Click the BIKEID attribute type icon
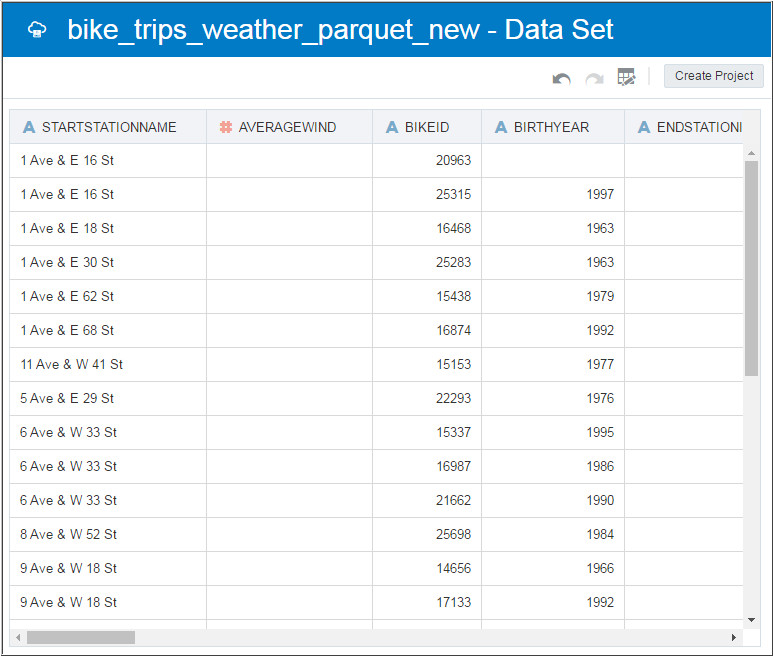 coord(392,127)
